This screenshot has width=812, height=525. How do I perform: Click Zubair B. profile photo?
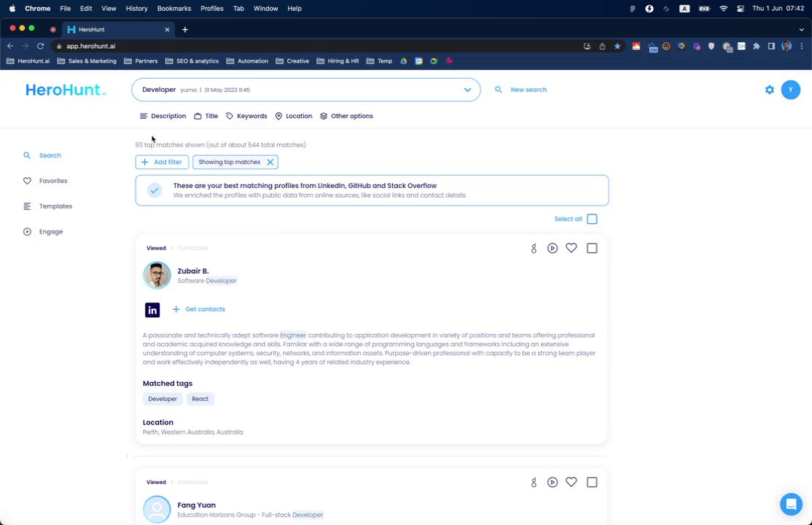[157, 275]
